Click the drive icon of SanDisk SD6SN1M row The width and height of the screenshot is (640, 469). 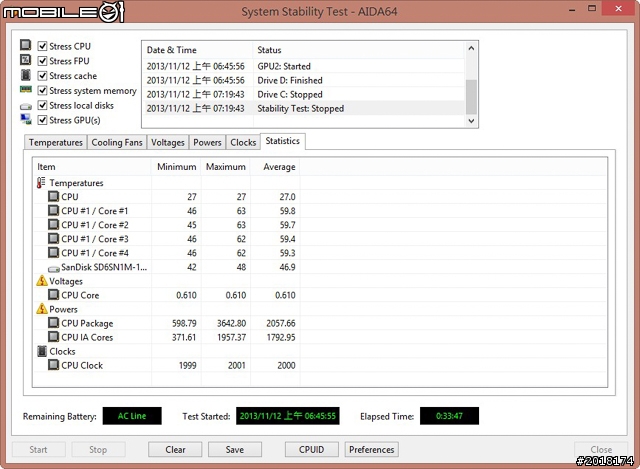tap(53, 269)
